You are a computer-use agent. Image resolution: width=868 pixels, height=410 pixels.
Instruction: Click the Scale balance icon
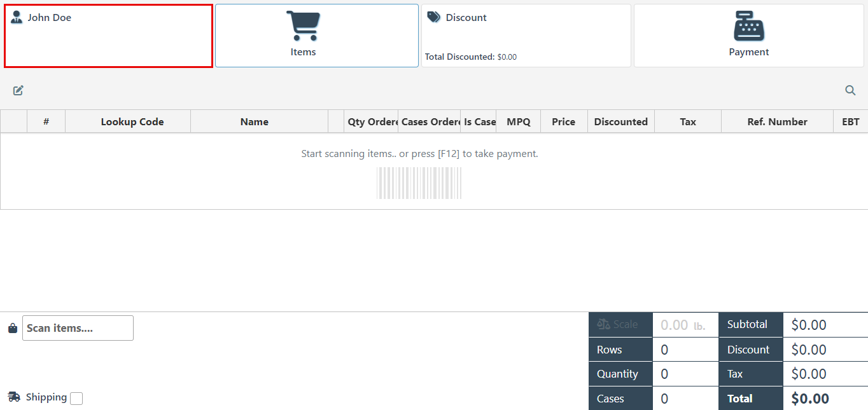coord(603,324)
